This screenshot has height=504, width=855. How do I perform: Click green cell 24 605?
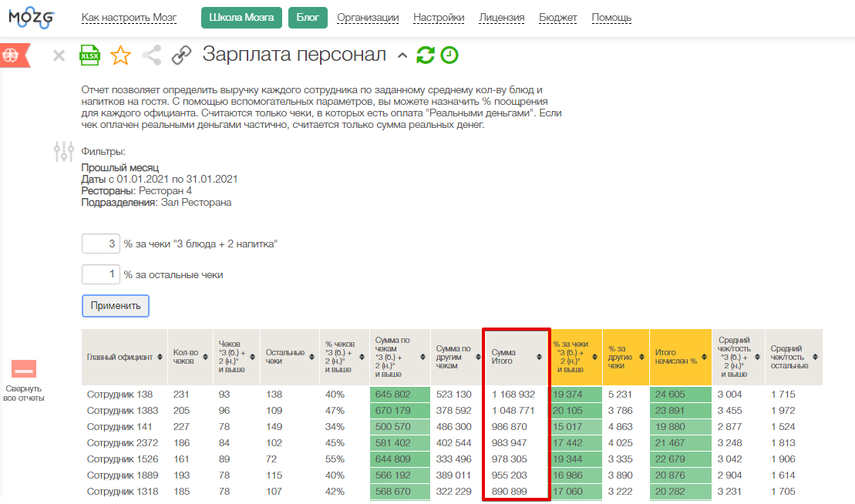[681, 394]
